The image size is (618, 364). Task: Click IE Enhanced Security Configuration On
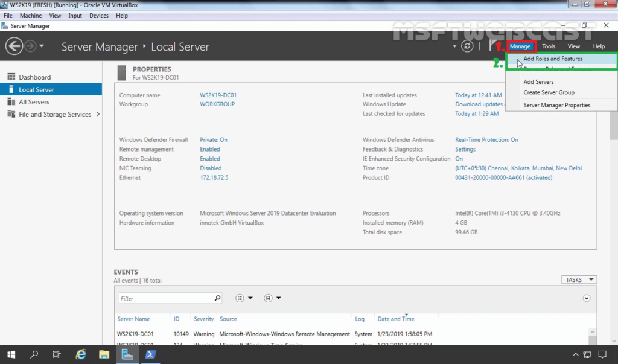coord(459,159)
